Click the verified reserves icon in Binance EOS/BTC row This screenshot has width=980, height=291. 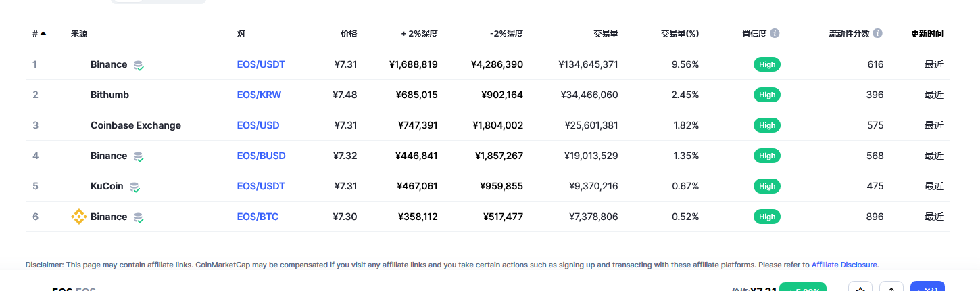coord(139,217)
